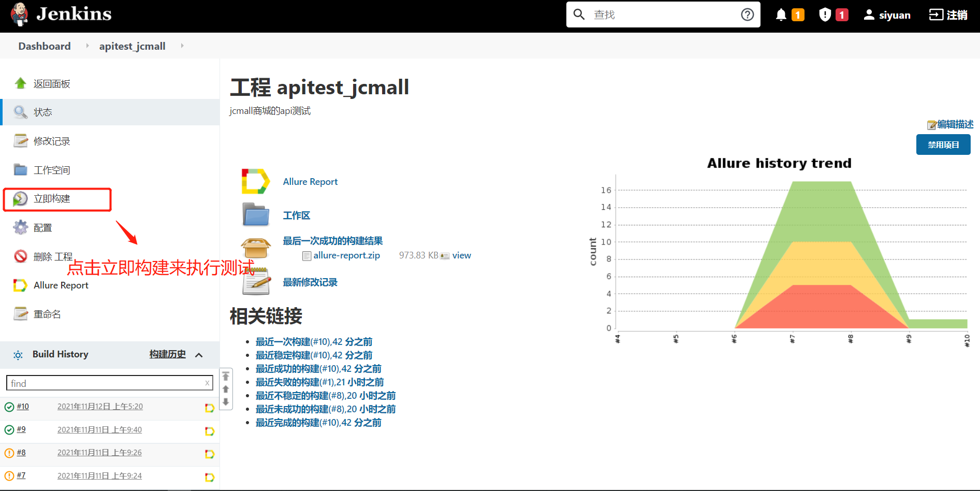Click the find build filter field

(109, 383)
